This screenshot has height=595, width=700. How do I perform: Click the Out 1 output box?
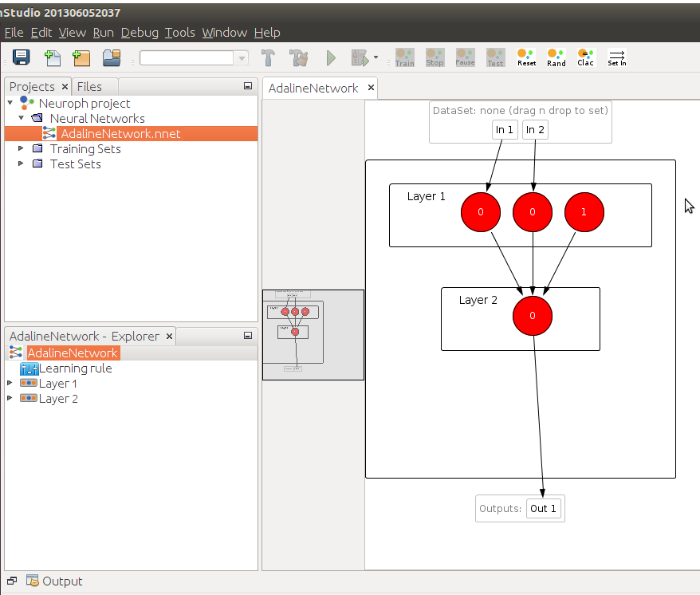point(544,509)
